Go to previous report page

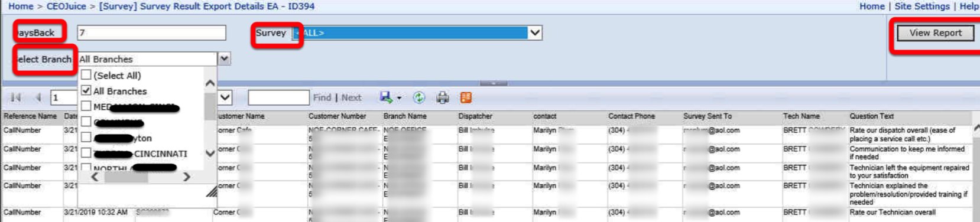[38, 97]
